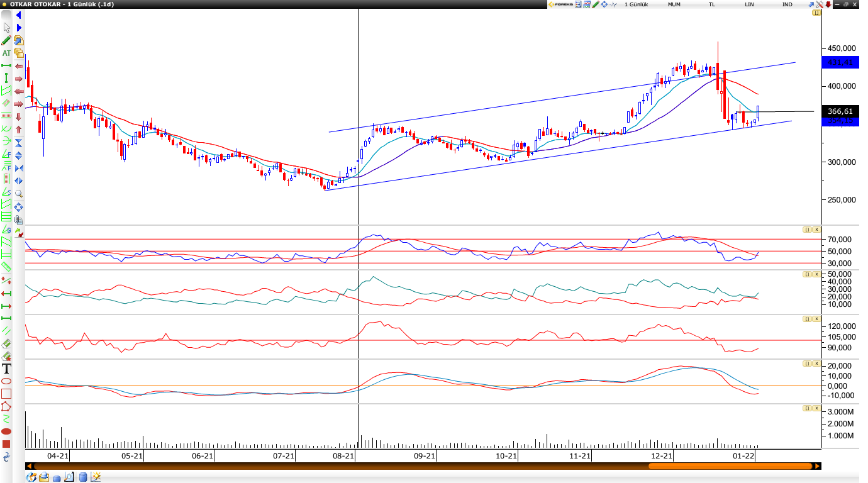Click the 08-21 date label on time axis
Image resolution: width=868 pixels, height=483 pixels.
point(343,455)
